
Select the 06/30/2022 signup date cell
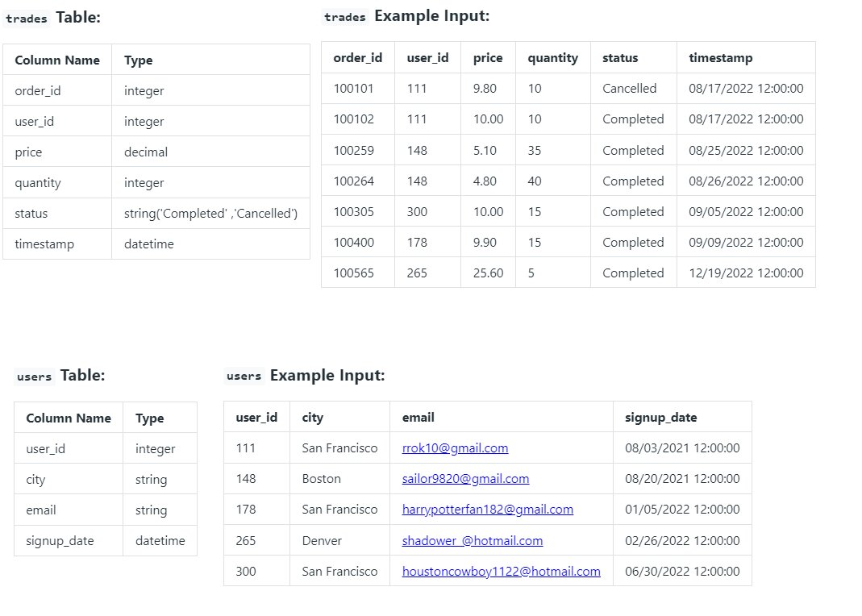click(x=682, y=571)
